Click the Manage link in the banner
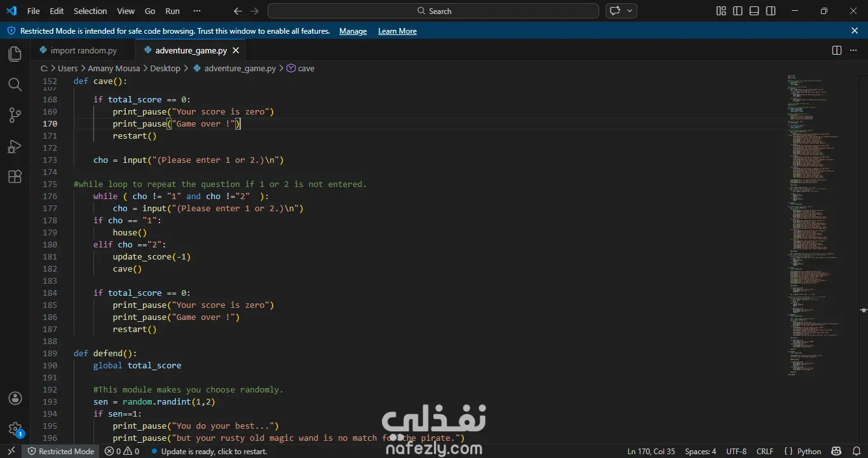The height and width of the screenshot is (458, 868). coord(353,31)
